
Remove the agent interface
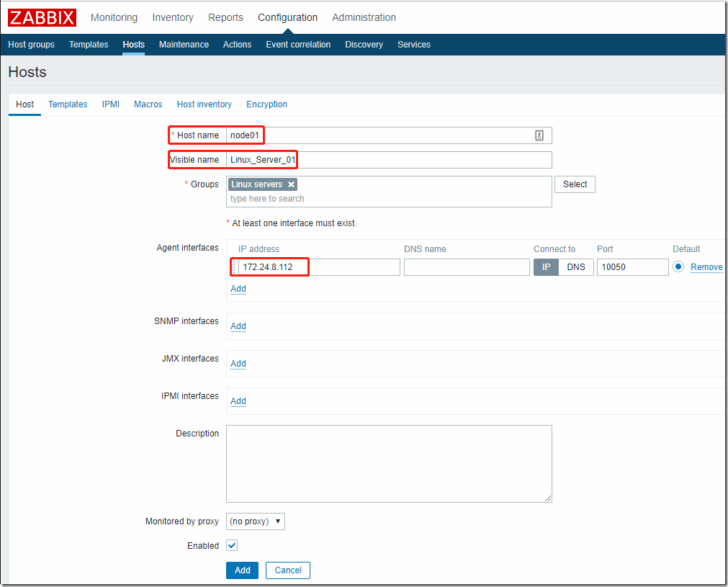coord(706,267)
